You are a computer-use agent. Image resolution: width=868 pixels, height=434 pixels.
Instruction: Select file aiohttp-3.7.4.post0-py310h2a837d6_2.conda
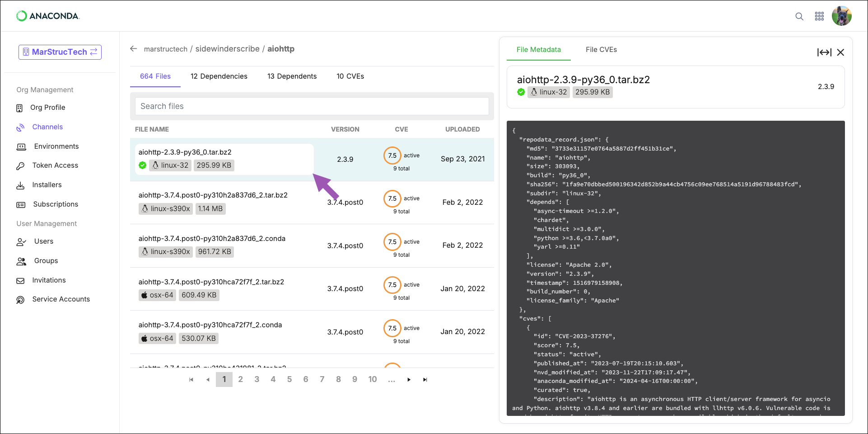coord(212,239)
